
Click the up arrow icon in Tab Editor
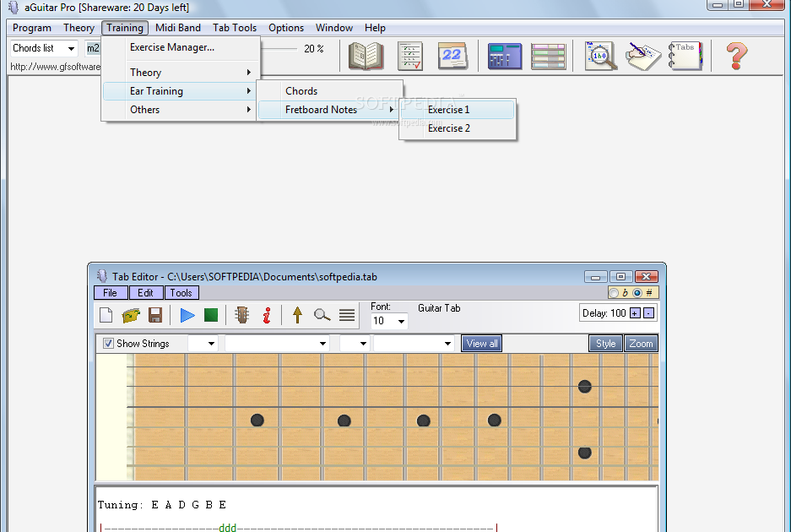click(x=298, y=315)
